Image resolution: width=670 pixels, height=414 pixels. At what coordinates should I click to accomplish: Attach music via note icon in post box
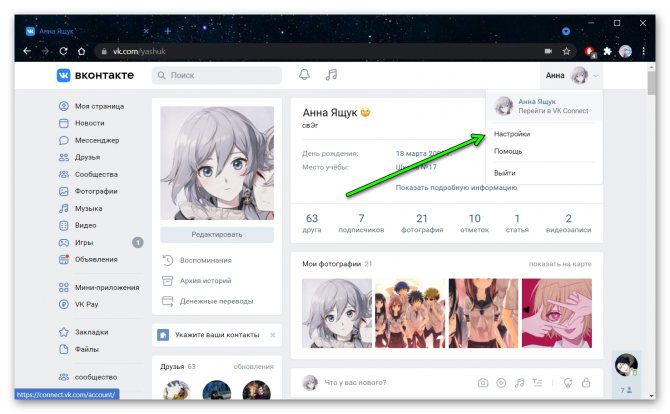pyautogui.click(x=519, y=382)
